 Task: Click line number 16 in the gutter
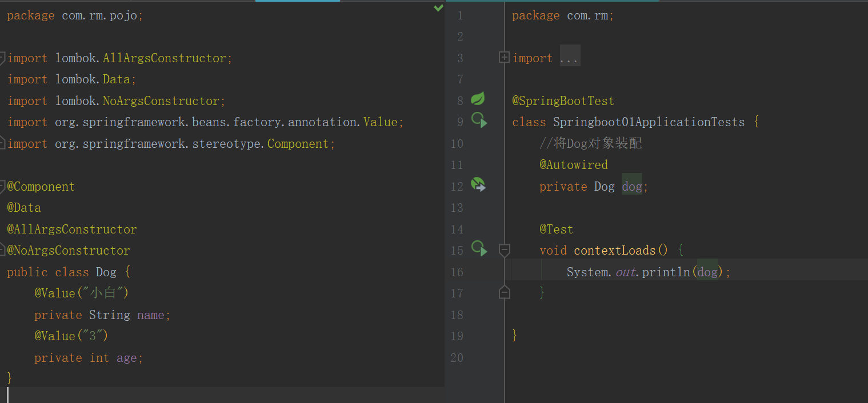click(x=456, y=272)
